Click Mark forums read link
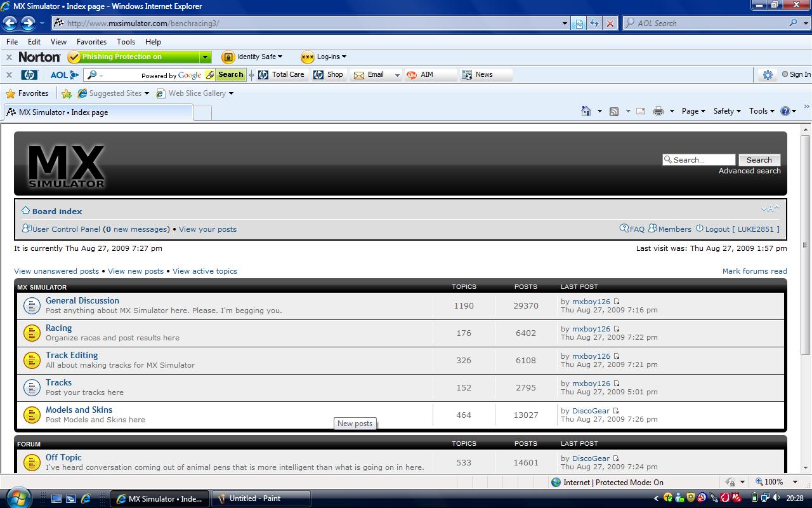This screenshot has height=508, width=812. tap(754, 271)
